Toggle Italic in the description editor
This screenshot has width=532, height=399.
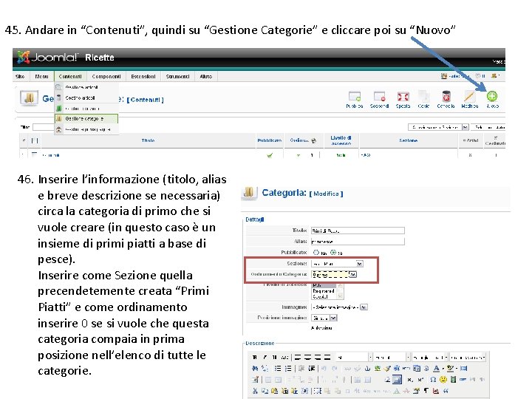[265, 358]
